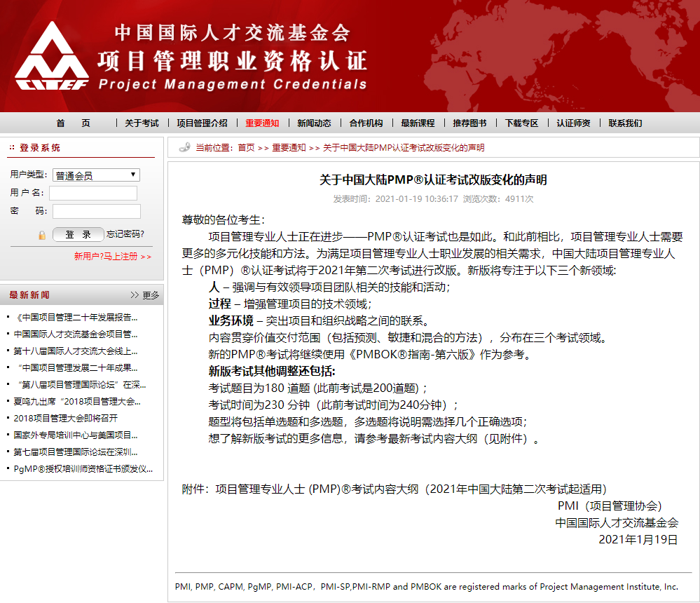Click the 密码 input field
Image resolution: width=700 pixels, height=603 pixels.
click(x=97, y=211)
